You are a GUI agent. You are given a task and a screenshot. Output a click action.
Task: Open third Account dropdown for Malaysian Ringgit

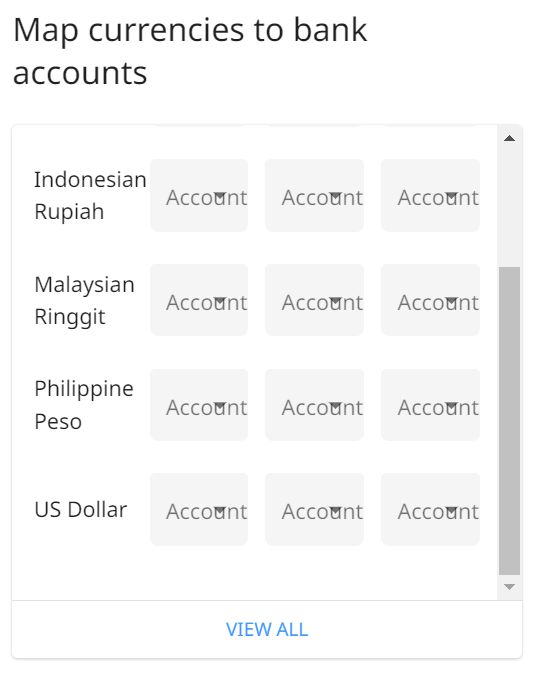[x=430, y=300]
